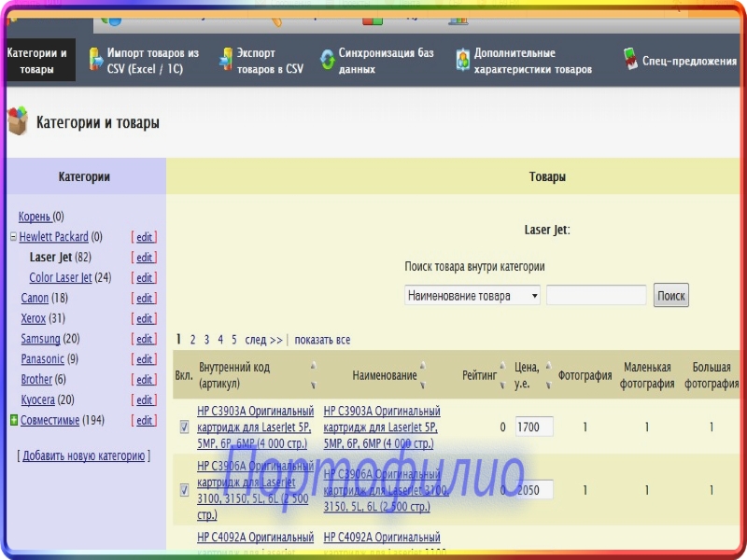Sort ascending by Рейтинг
Image resolution: width=747 pixels, height=560 pixels.
(502, 365)
